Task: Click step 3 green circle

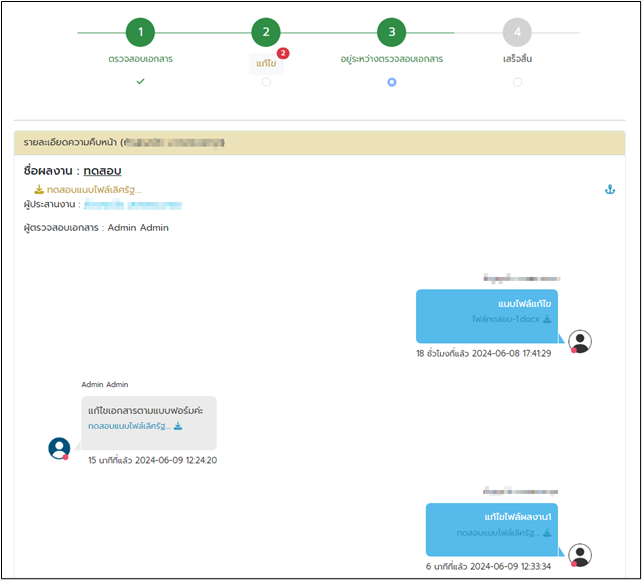Action: pyautogui.click(x=391, y=32)
